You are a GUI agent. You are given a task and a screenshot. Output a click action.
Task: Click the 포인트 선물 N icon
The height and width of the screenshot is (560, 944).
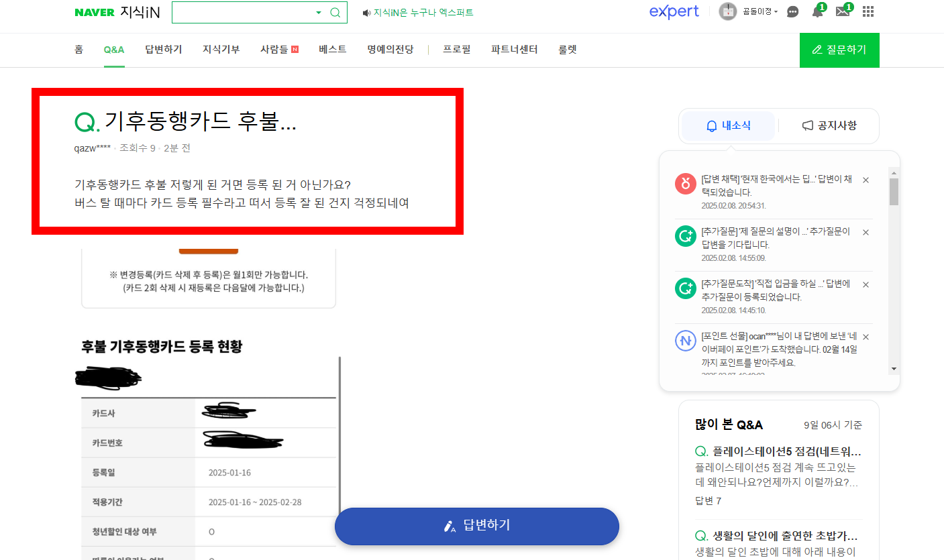(686, 341)
